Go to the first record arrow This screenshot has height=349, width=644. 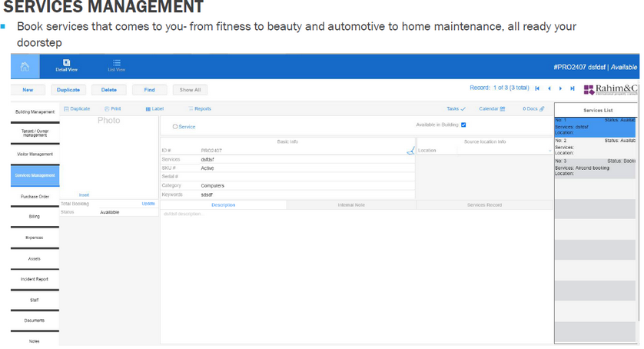(x=537, y=89)
